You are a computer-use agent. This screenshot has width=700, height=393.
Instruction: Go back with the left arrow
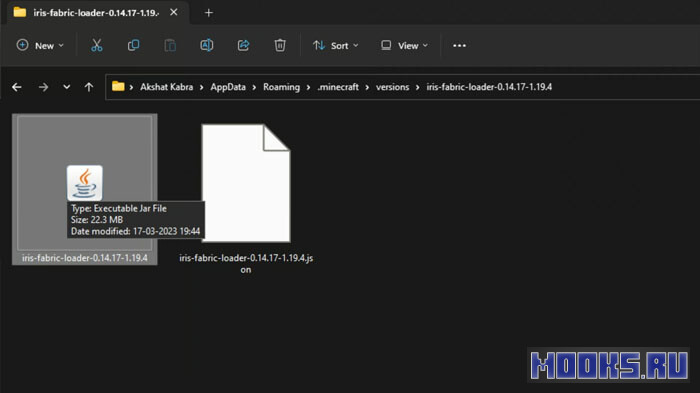click(x=17, y=87)
